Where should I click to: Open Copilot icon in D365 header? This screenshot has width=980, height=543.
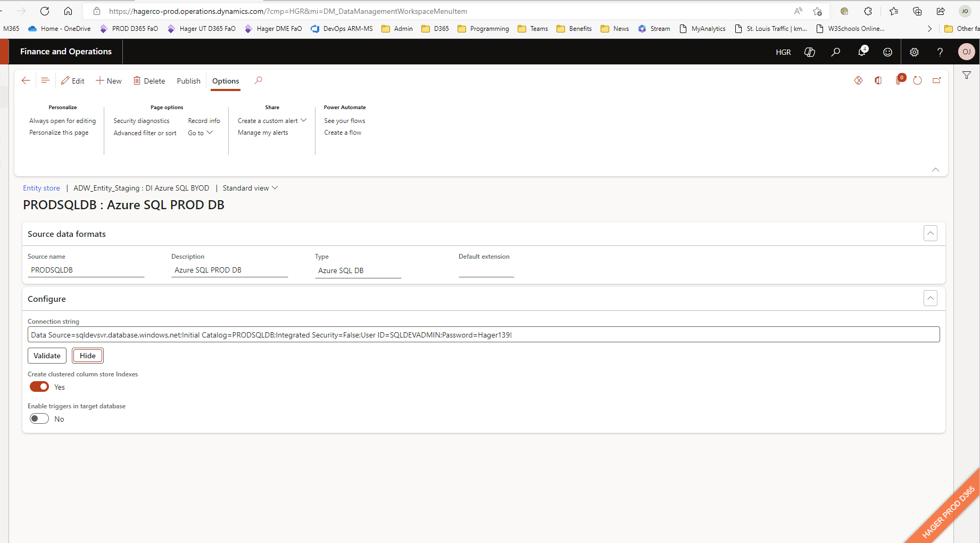coord(810,52)
